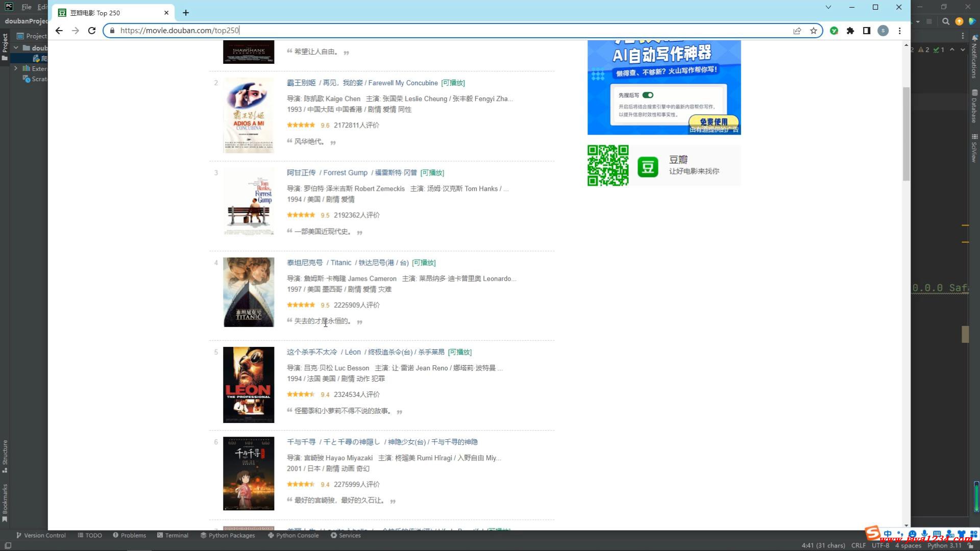The height and width of the screenshot is (551, 980).
Task: Click the Titanic poster thumbnail
Action: click(x=249, y=292)
